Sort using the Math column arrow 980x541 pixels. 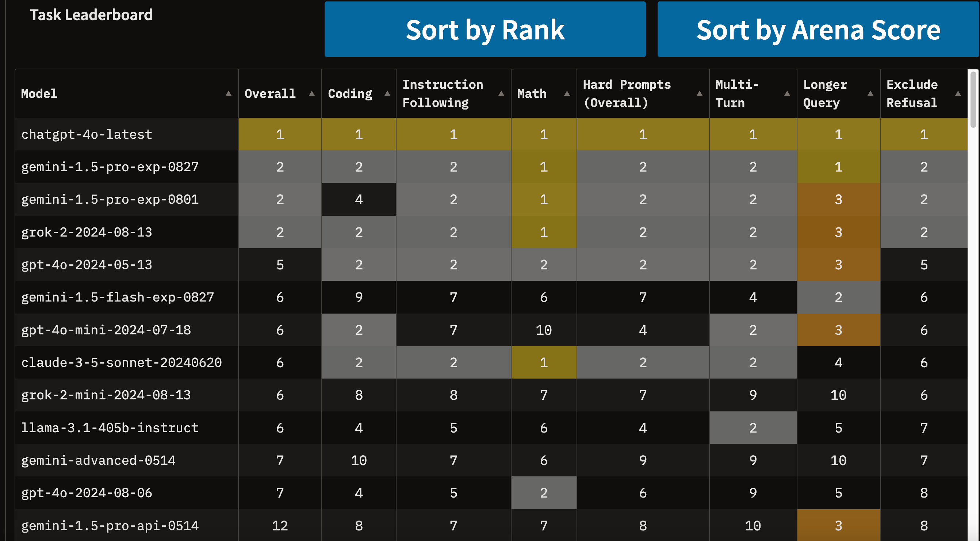566,93
